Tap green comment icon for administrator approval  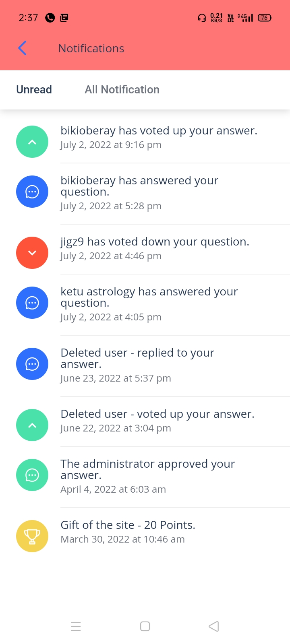click(x=32, y=475)
